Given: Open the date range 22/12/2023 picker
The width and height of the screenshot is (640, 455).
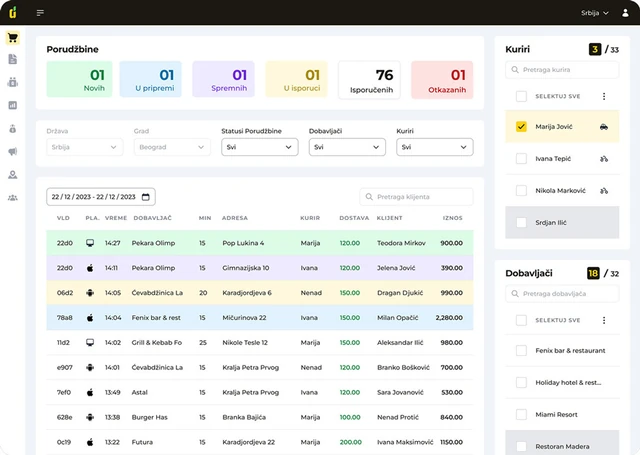Looking at the screenshot, I should (101, 197).
